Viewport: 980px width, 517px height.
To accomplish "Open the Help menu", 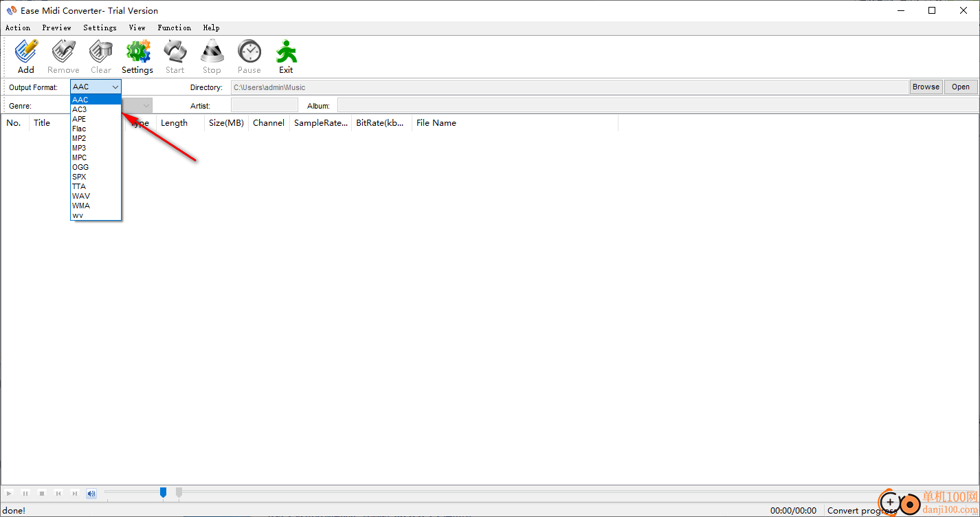I will [211, 27].
